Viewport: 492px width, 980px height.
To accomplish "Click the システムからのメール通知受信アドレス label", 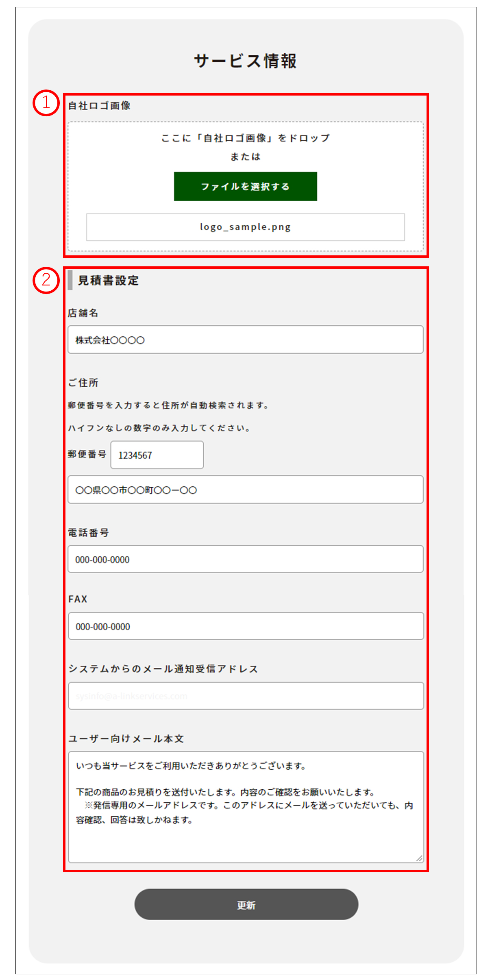I will 163,669.
